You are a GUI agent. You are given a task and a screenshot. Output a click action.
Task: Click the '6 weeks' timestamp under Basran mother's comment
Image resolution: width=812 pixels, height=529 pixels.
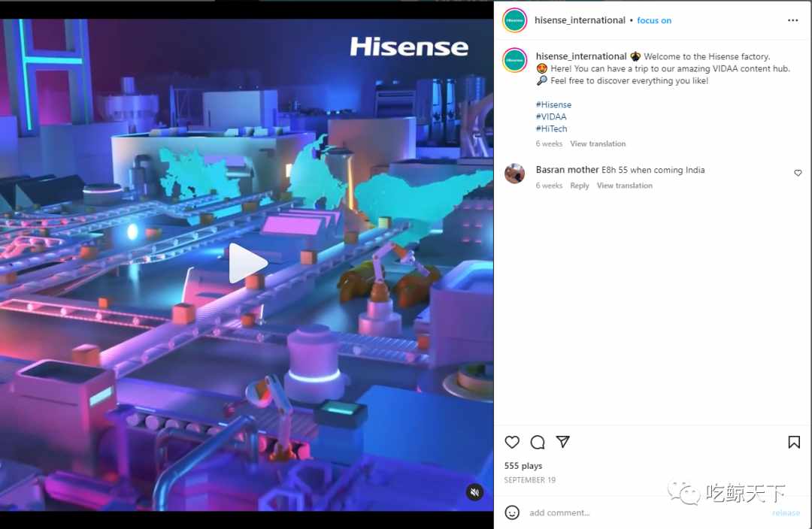click(549, 186)
